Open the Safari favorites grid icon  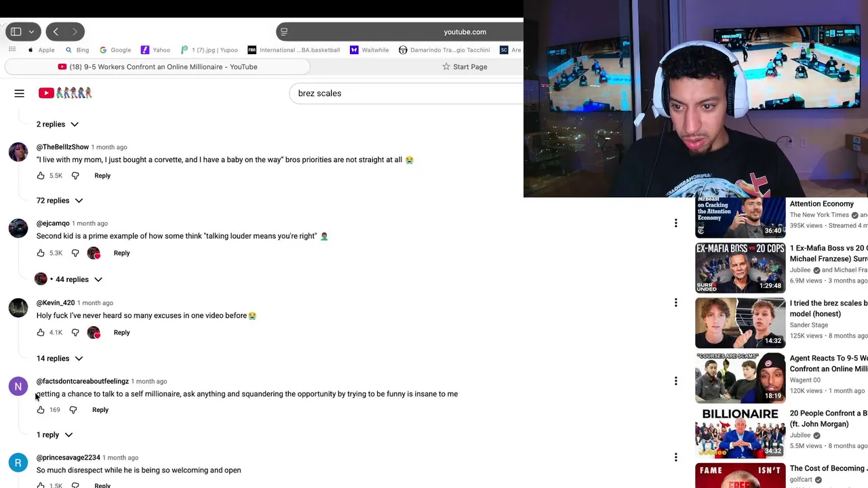(12, 49)
